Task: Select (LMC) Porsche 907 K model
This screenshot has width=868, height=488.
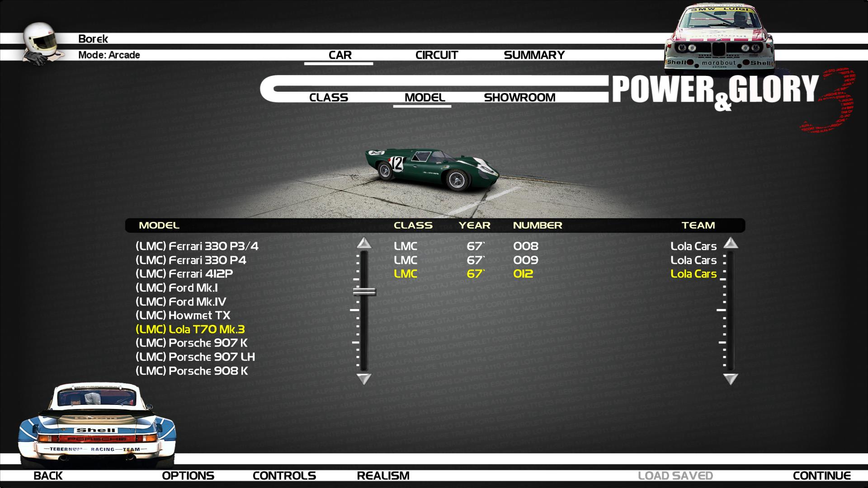Action: (192, 343)
